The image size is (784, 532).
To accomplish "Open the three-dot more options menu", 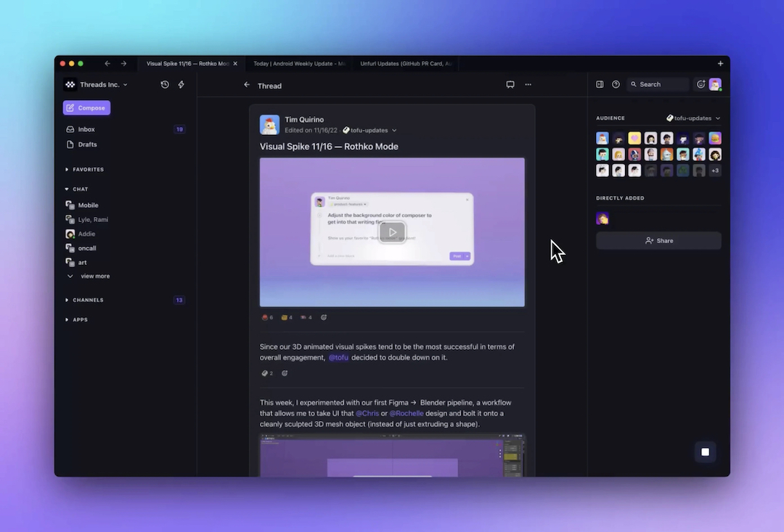I will [x=528, y=85].
